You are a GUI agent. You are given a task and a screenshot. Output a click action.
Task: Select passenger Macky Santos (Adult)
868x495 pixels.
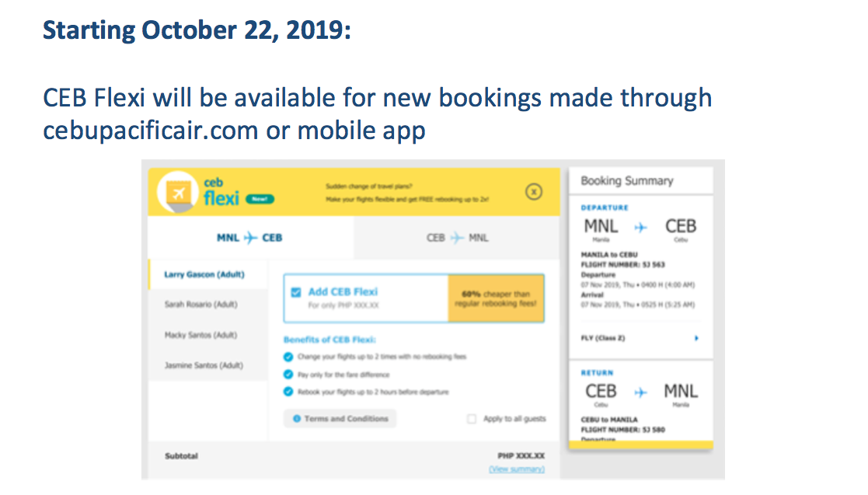coord(200,335)
